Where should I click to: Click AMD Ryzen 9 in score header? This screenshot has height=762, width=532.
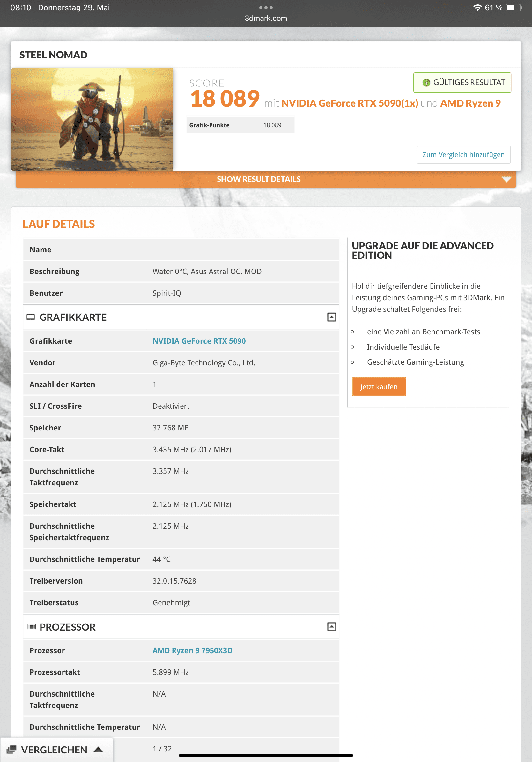(x=470, y=103)
